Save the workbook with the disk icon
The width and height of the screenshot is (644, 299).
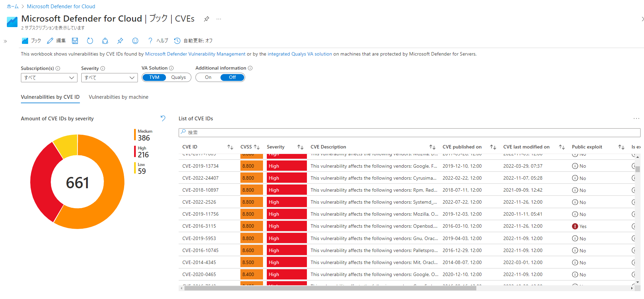tap(75, 41)
